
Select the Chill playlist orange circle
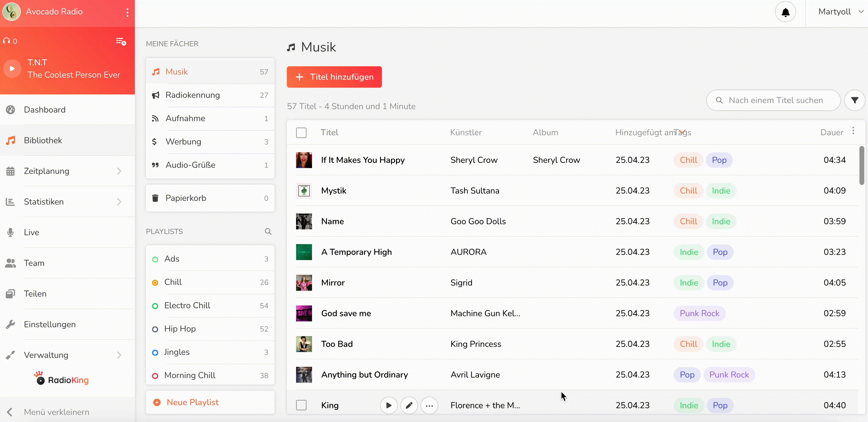[x=155, y=283]
